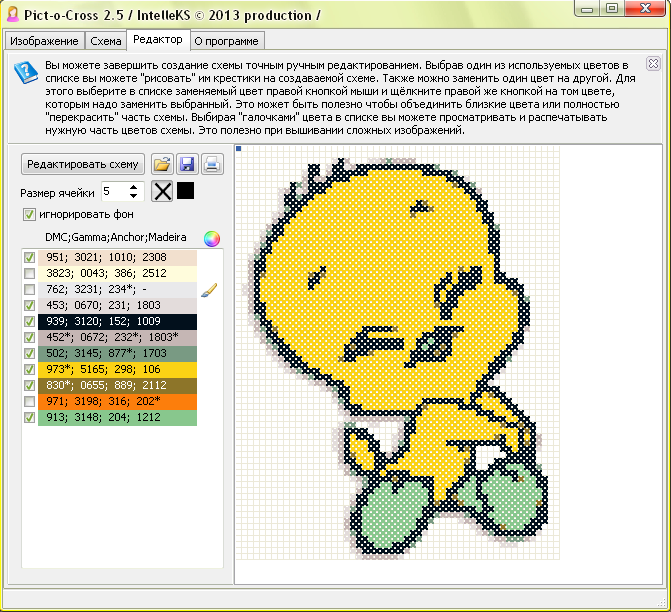Enable the orange color 971; 3198 checkbox
Viewport: 671px width, 612px height.
(x=29, y=401)
